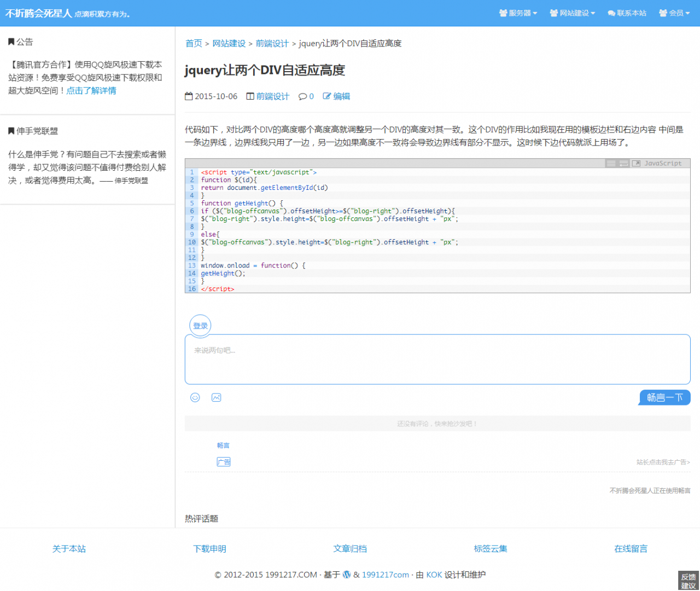The width and height of the screenshot is (700, 591).
Task: Click the JavaScript language label on code block
Action: click(x=663, y=164)
